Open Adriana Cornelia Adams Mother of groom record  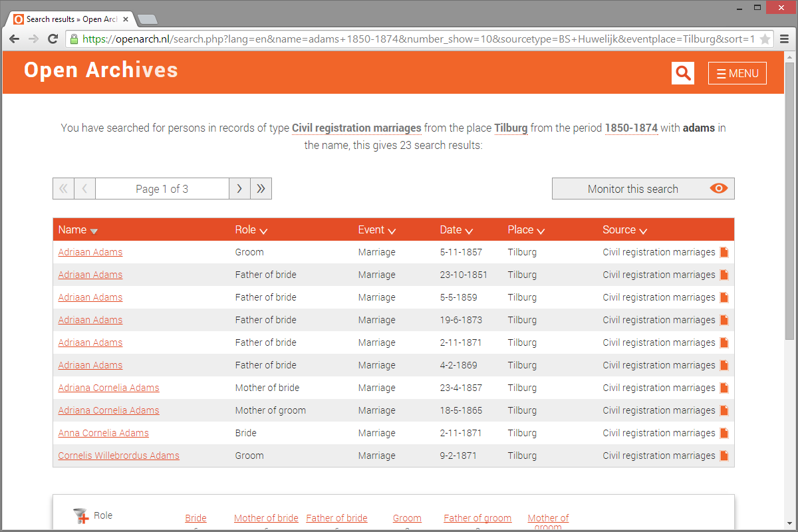pos(108,410)
